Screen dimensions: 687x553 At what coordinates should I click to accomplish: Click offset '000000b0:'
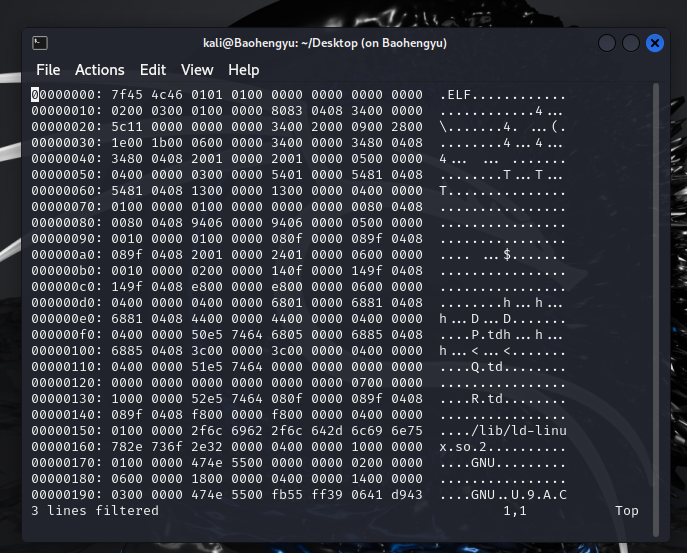[x=67, y=270]
